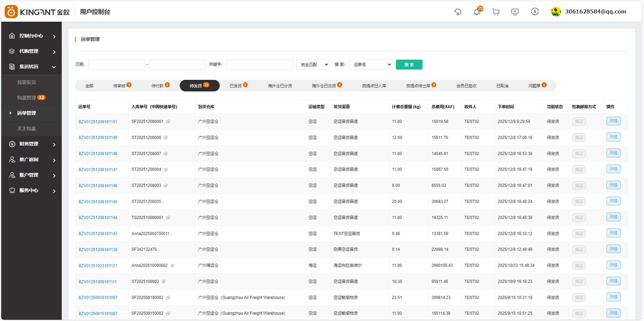Viewport: 644px width, 321px height.
Task: Switch to the 已发货 tab
Action: (238, 86)
